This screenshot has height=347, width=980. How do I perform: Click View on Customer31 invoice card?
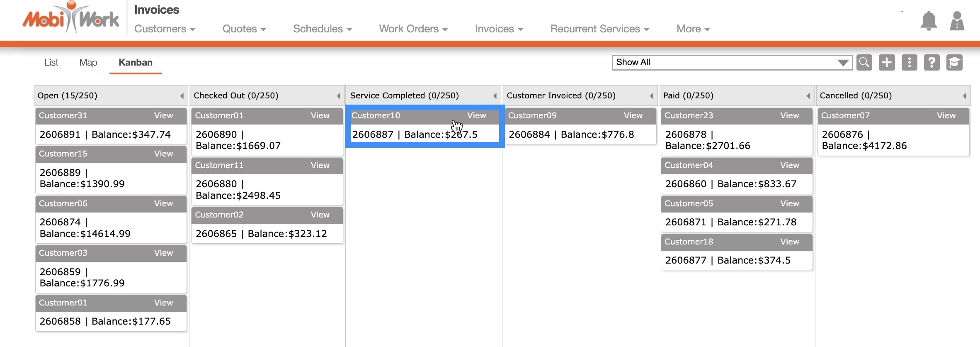[163, 116]
